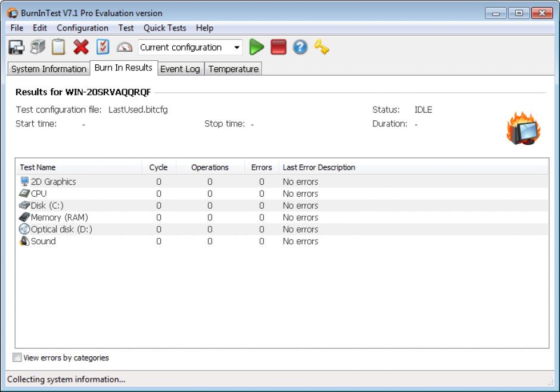The width and height of the screenshot is (560, 392).
Task: Open the Edit menu
Action: click(x=40, y=28)
